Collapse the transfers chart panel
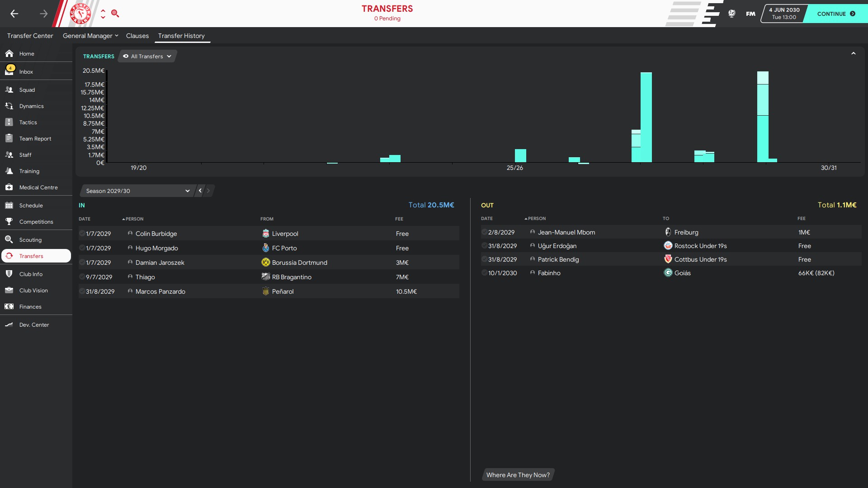 click(853, 53)
